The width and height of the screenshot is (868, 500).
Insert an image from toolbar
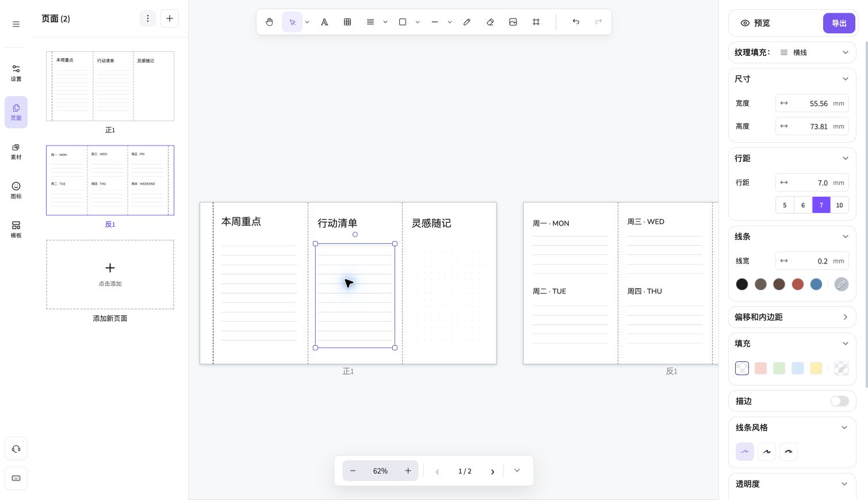513,22
